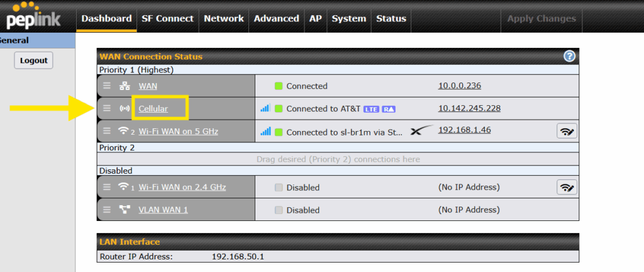Click the drag handle for the Cellular row
The width and height of the screenshot is (644, 272).
coord(107,108)
